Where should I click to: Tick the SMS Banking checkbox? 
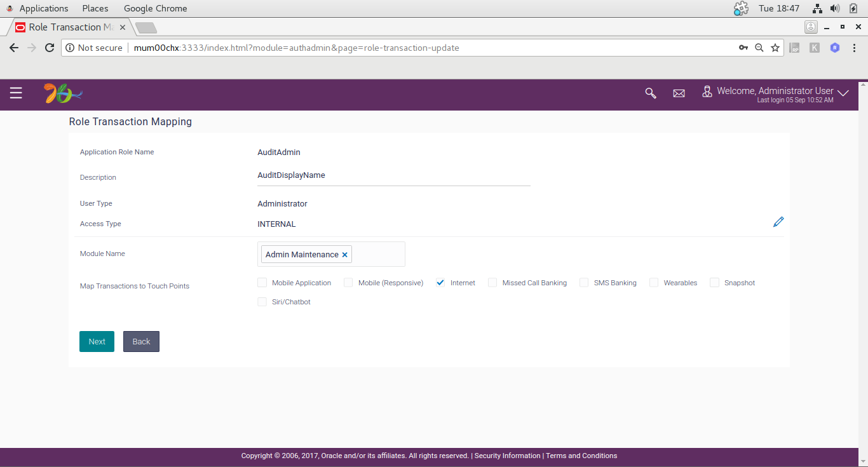click(x=584, y=283)
